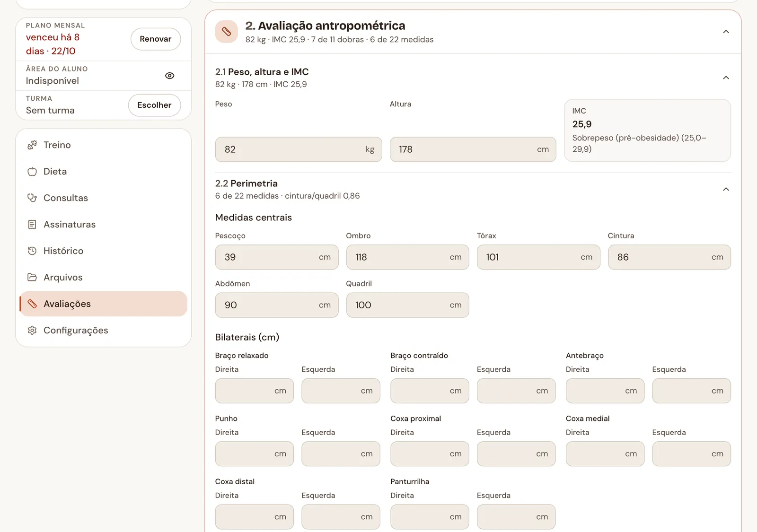Click the Configurações gear icon
This screenshot has width=757, height=532.
click(x=32, y=331)
